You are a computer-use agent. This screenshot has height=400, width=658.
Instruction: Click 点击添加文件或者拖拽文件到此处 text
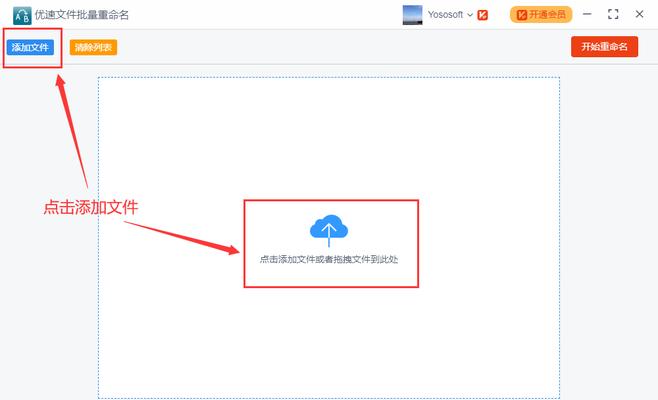pos(329,259)
